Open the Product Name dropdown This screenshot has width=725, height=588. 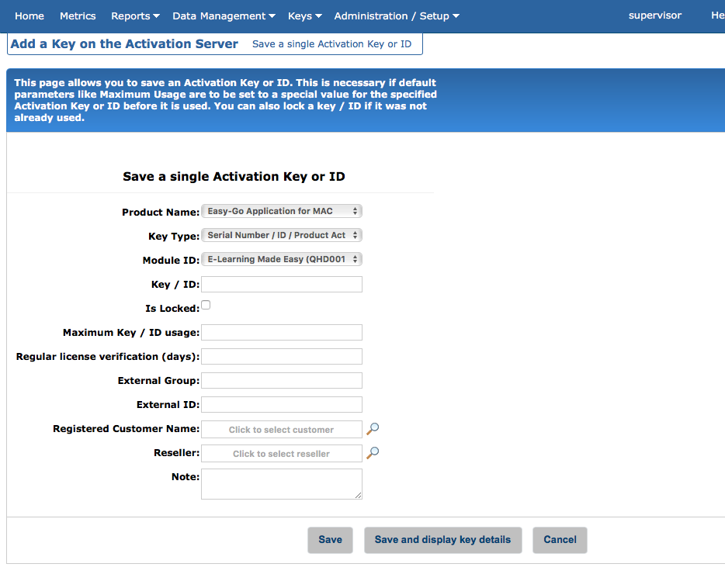(281, 211)
